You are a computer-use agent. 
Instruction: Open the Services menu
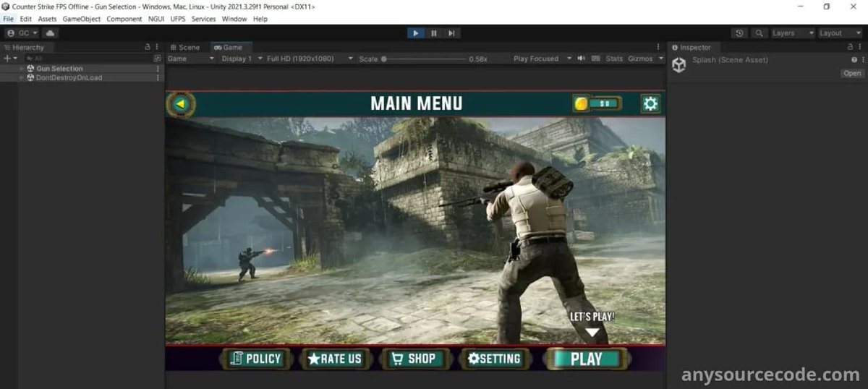(x=203, y=19)
